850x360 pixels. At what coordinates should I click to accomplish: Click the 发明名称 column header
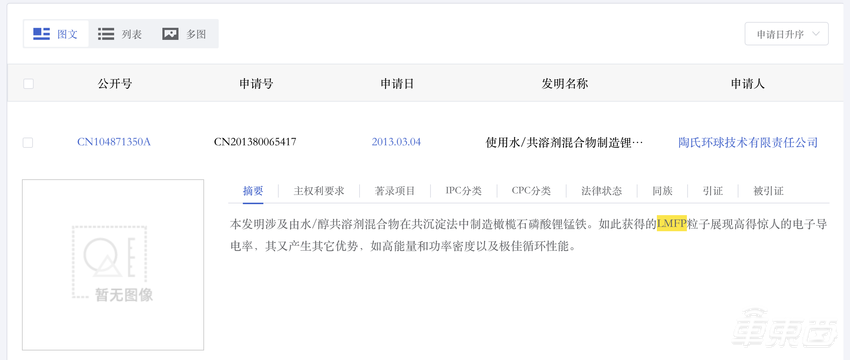(565, 83)
